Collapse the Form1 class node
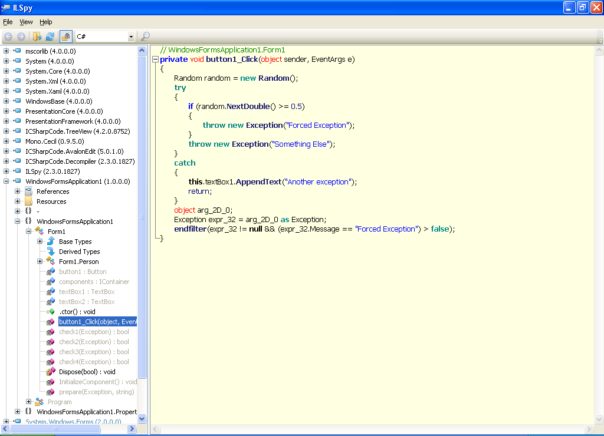Image resolution: width=604 pixels, height=436 pixels. point(29,231)
